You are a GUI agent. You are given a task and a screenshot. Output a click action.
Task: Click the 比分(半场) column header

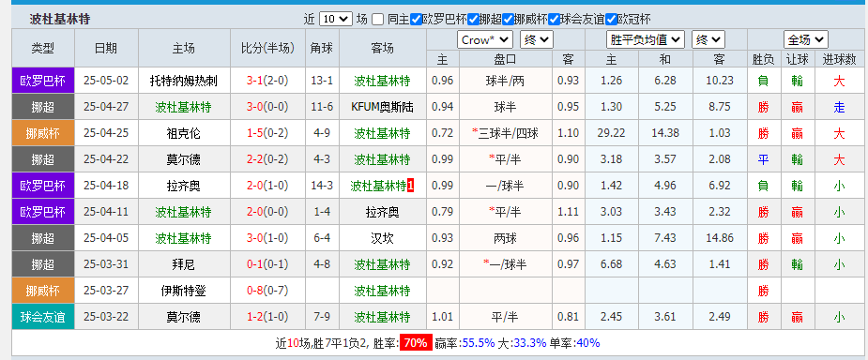pyautogui.click(x=268, y=48)
